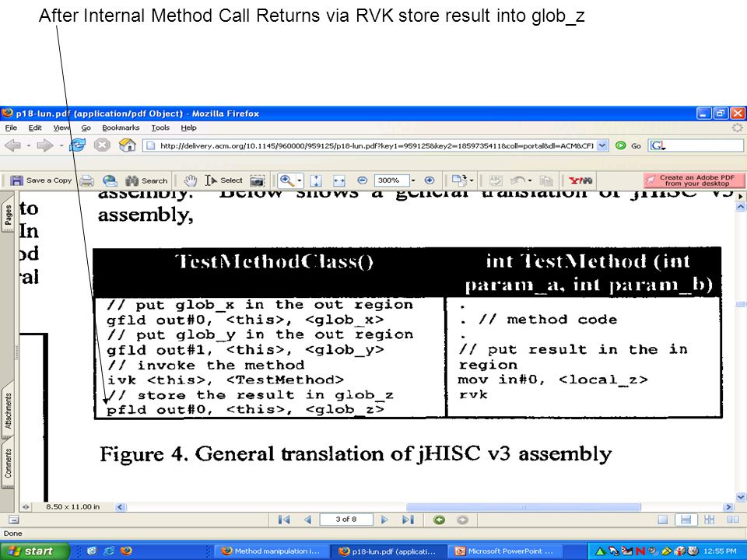Viewport: 747px width, 560px height.
Task: Email the PDF using the globe-envelope icon
Action: (110, 180)
